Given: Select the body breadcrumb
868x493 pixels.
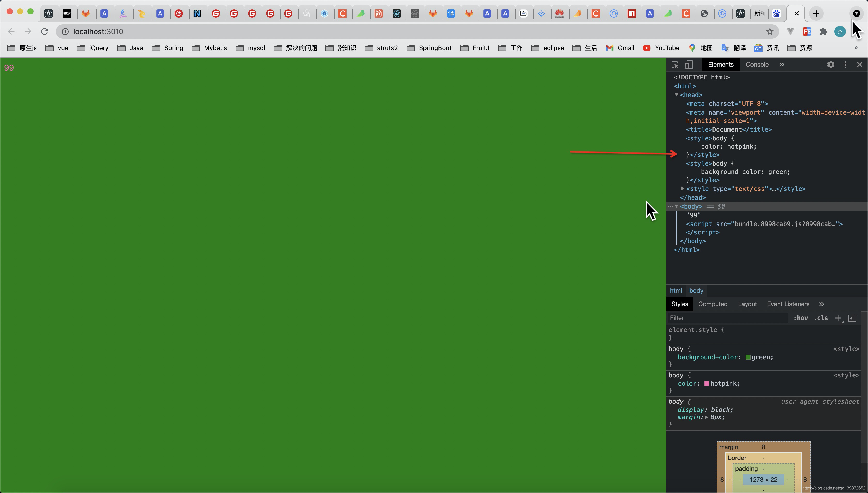Looking at the screenshot, I should pos(696,291).
